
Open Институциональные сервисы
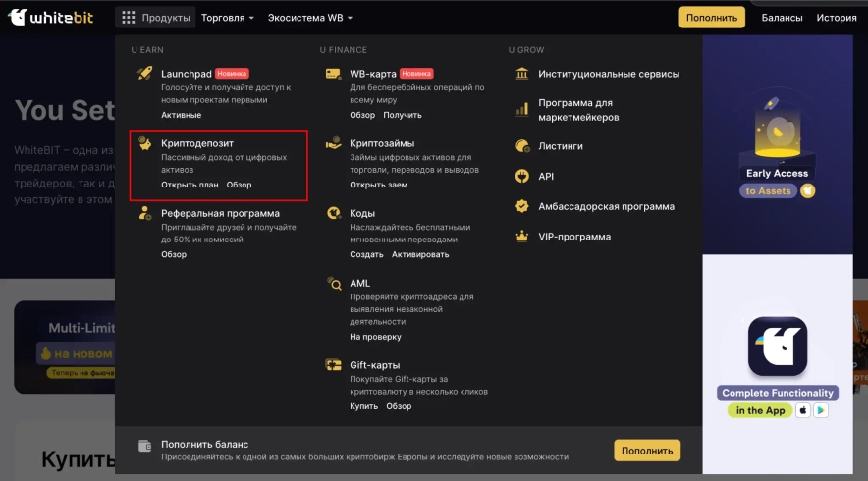608,74
